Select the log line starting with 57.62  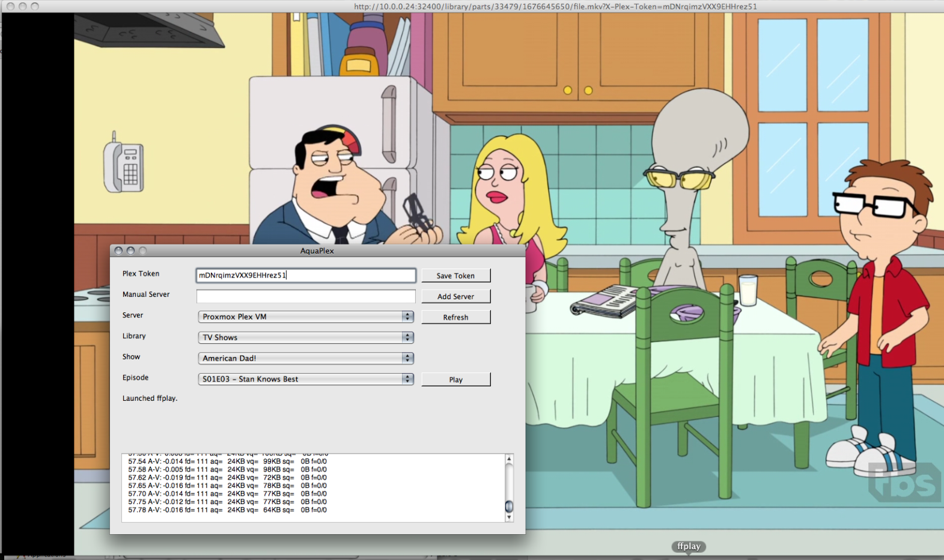pyautogui.click(x=228, y=478)
